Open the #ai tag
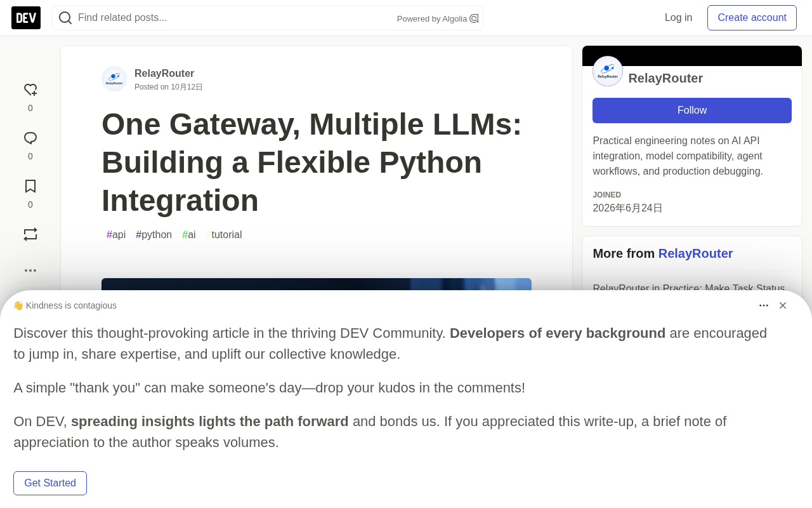 pyautogui.click(x=189, y=235)
